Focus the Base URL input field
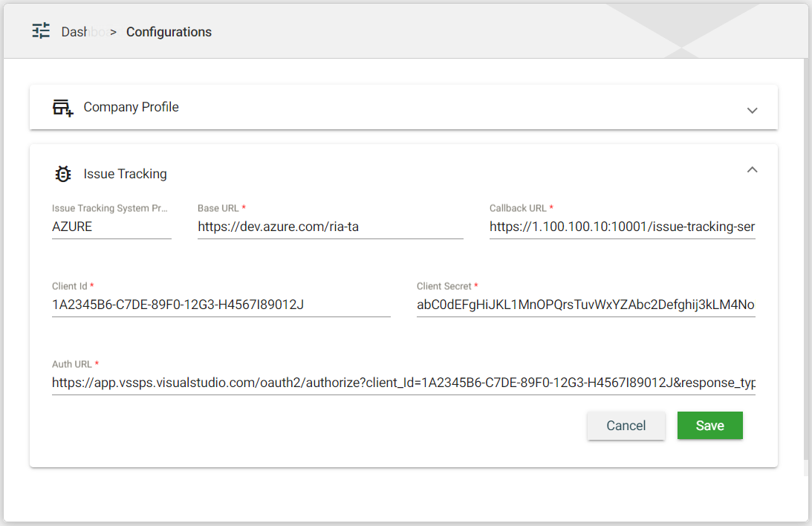Viewport: 812px width, 526px height. click(x=330, y=227)
